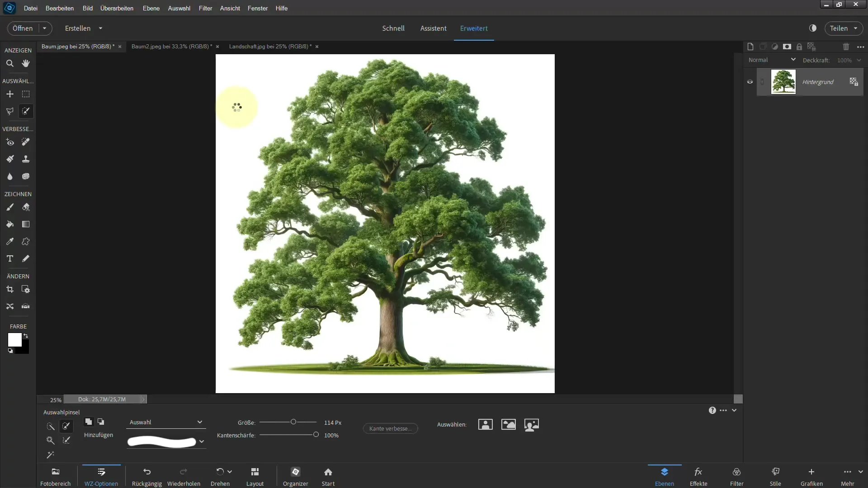Select the Eraser tool
868x488 pixels.
coord(26,207)
